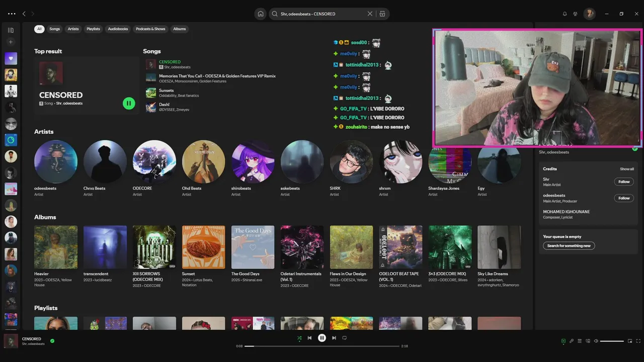Select the Songs filter chip
Screen dimensions: 644x362
(x=54, y=29)
